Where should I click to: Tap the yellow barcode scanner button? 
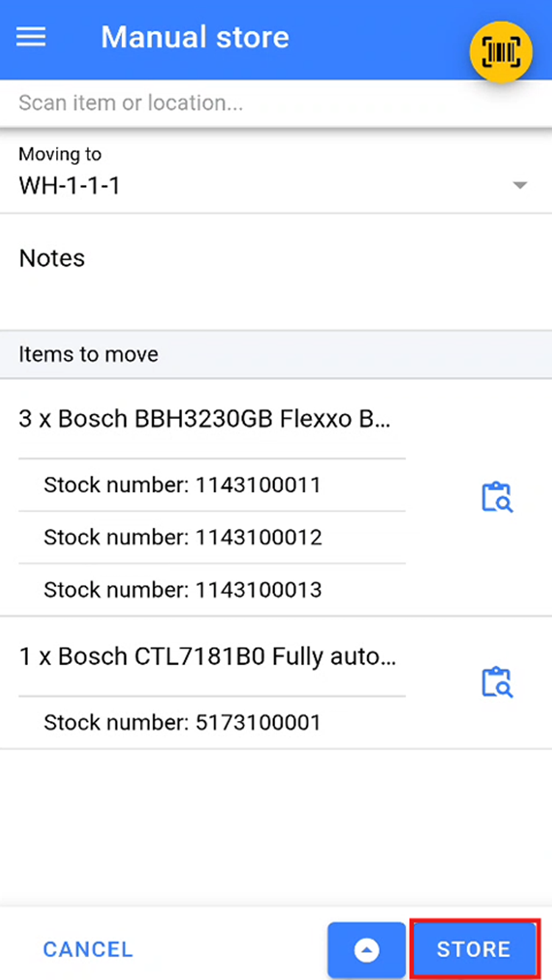click(x=500, y=52)
